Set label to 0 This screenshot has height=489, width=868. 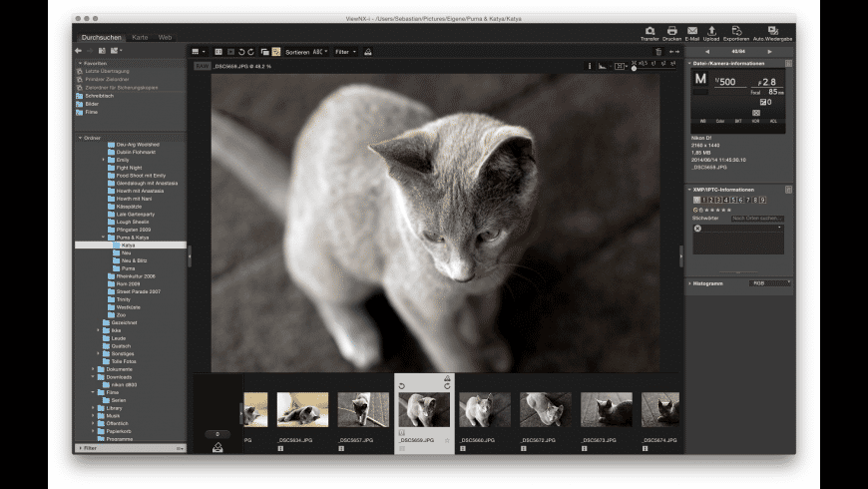tap(697, 200)
